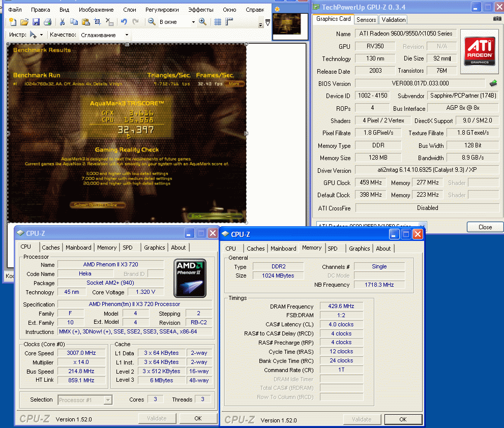Cut the selection with the scissors icon
The height and width of the screenshot is (428, 504).
click(x=63, y=22)
